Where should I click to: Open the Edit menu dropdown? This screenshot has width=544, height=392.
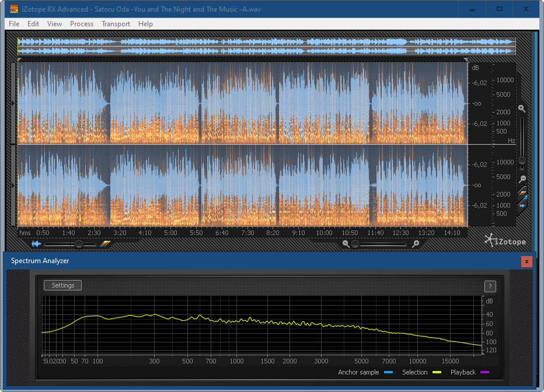33,24
